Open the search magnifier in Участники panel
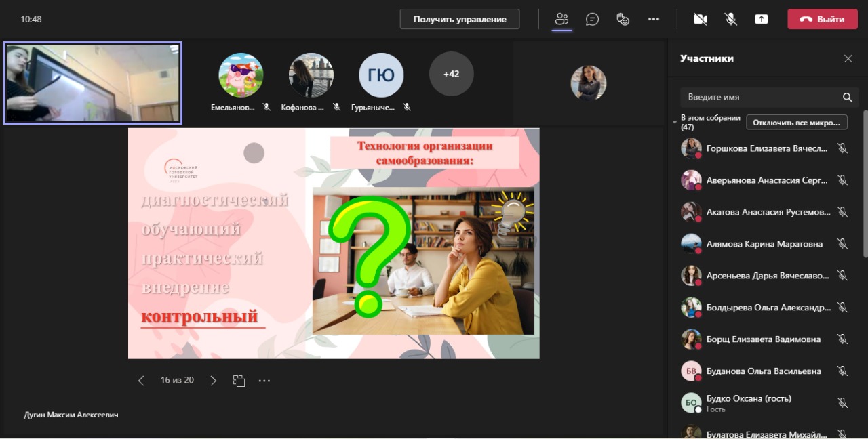 click(x=848, y=97)
